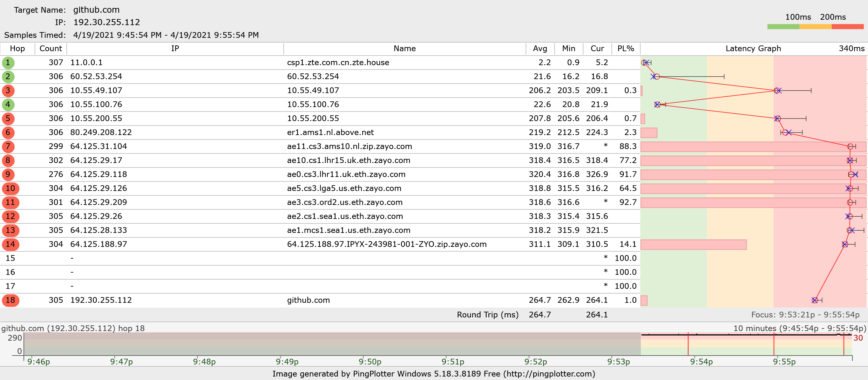
Task: Click the Cur column header
Action: point(597,49)
